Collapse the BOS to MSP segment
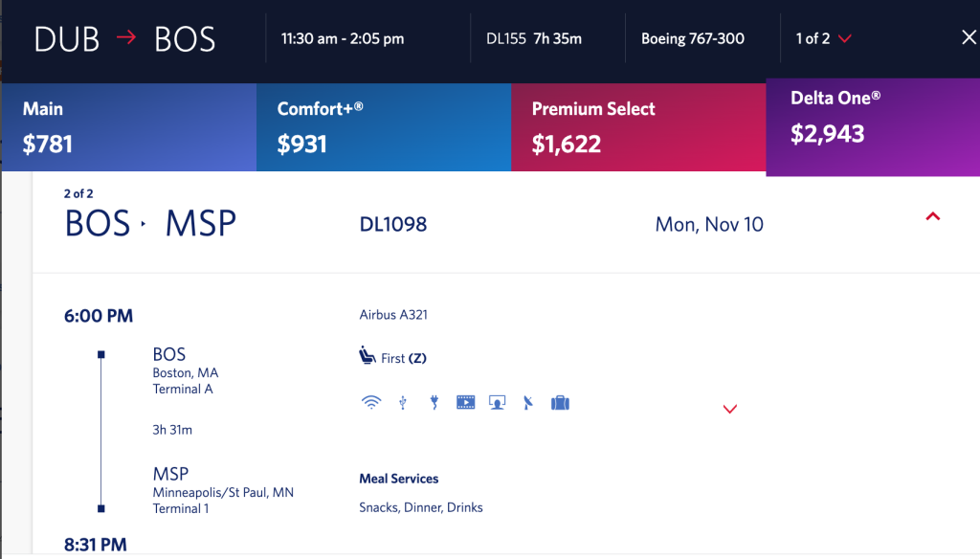 pos(932,216)
